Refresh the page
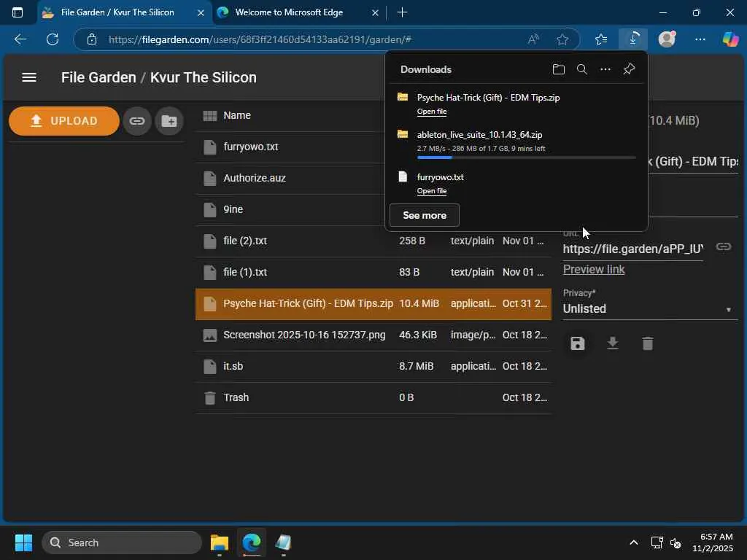The height and width of the screenshot is (560, 747). (x=53, y=39)
